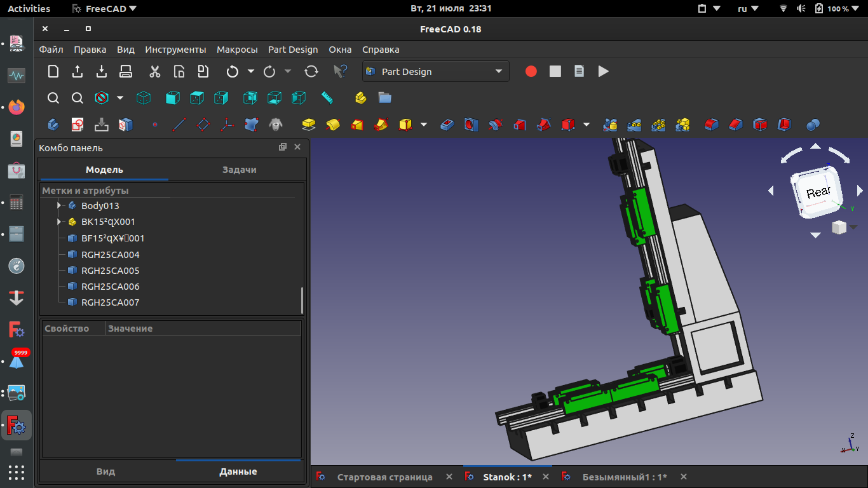868x488 pixels.
Task: Open the Макросы menu
Action: coord(237,50)
